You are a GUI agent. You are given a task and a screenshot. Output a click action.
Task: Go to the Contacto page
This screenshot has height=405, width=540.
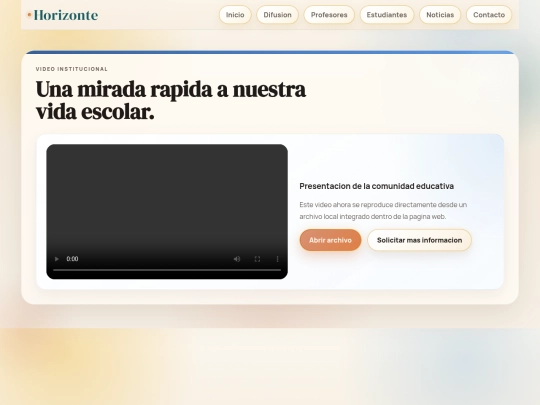(489, 15)
